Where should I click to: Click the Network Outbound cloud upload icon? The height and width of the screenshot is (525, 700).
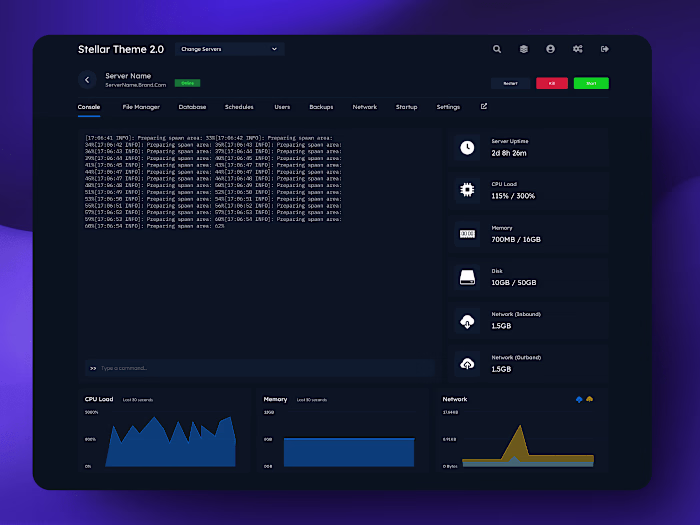[467, 364]
